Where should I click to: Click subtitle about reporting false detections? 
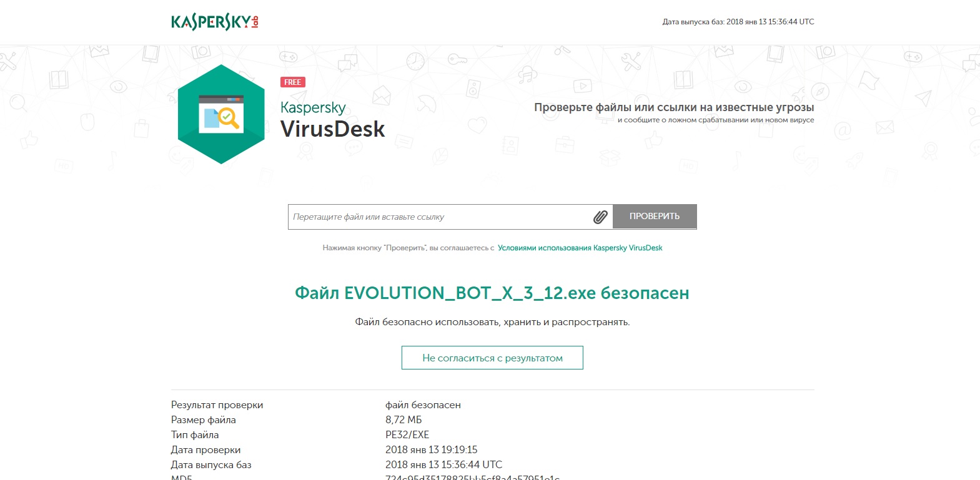point(716,120)
